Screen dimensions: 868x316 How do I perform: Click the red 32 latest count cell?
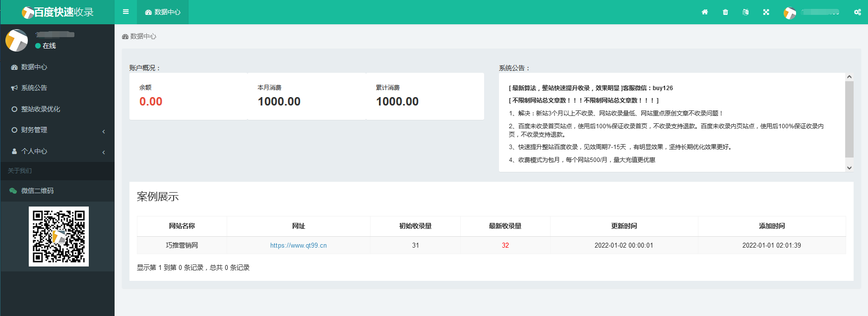pos(505,245)
